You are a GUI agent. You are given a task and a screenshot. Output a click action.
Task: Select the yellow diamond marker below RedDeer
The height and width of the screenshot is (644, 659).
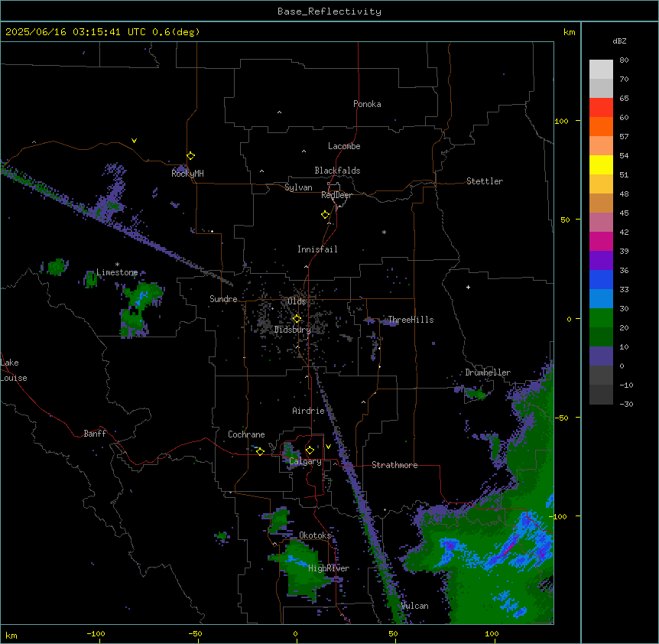point(326,215)
